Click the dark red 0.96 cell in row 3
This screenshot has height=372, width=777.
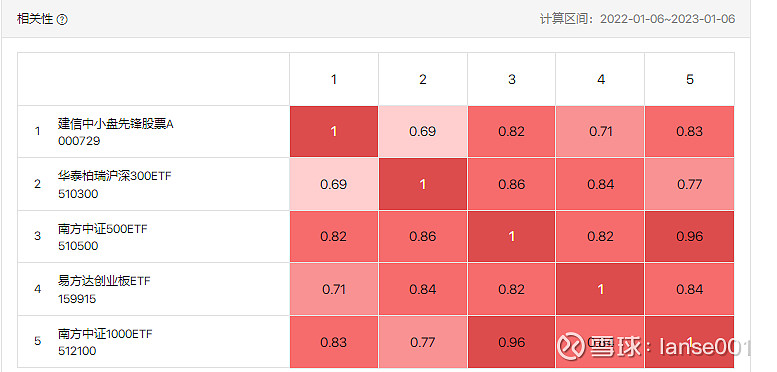tap(690, 237)
